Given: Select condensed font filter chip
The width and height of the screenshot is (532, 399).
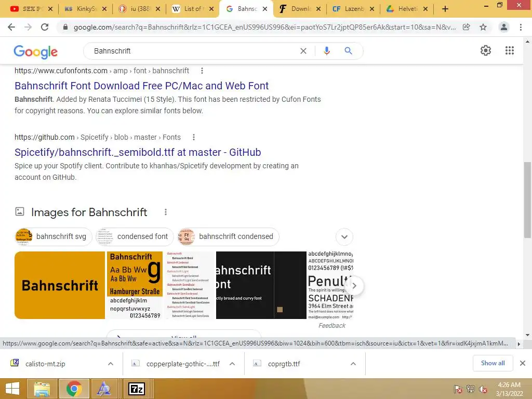Looking at the screenshot, I should tap(135, 237).
